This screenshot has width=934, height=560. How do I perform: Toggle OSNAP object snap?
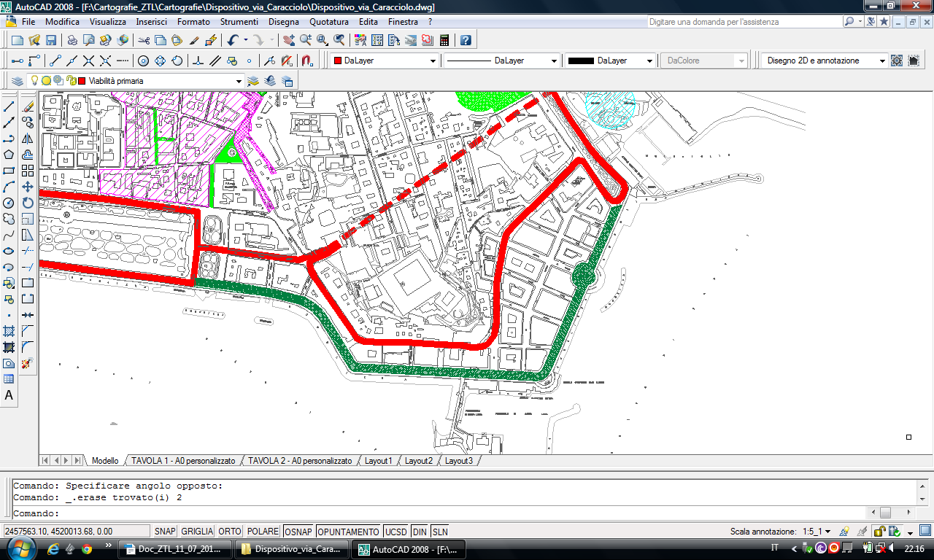coord(298,532)
